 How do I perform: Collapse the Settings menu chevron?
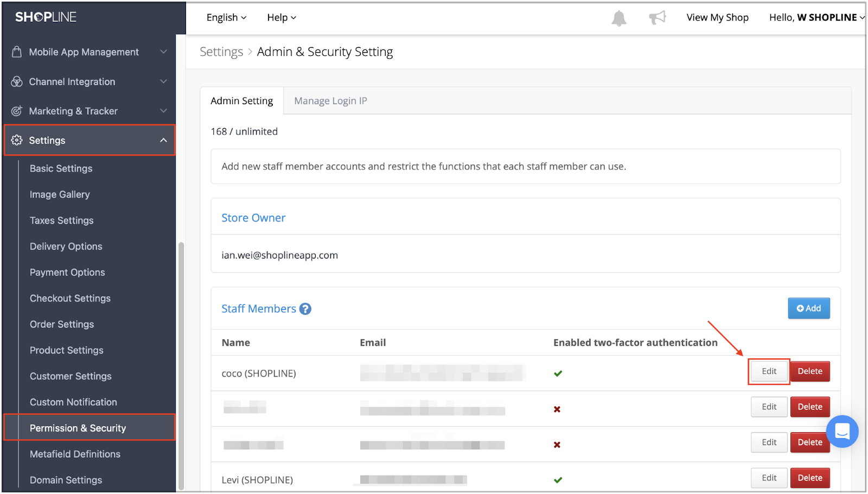click(x=163, y=140)
